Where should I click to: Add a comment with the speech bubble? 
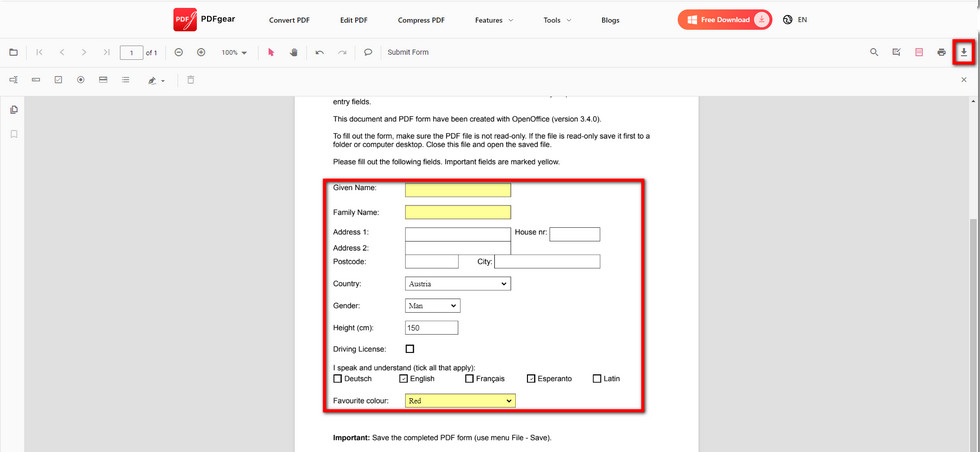368,53
